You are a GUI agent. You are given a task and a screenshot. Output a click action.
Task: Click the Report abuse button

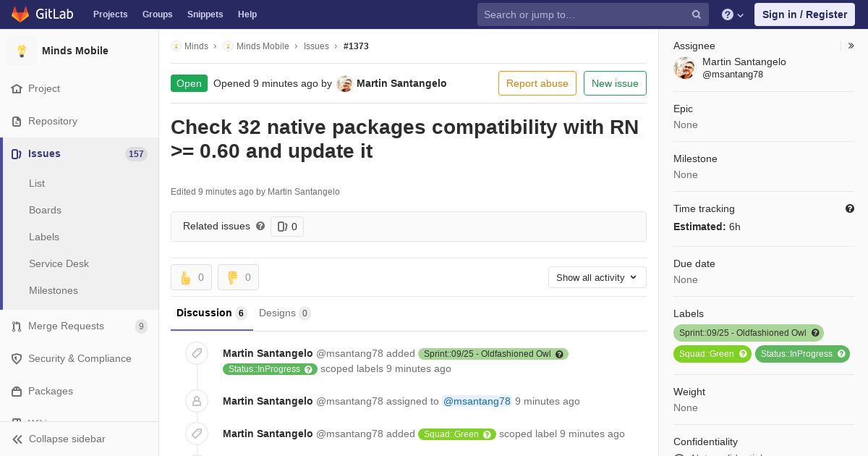point(537,83)
